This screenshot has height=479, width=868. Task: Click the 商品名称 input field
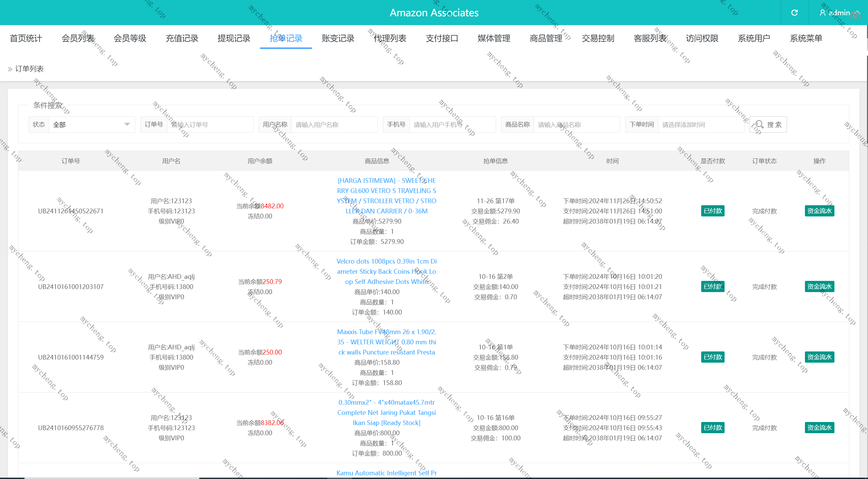[x=576, y=124]
